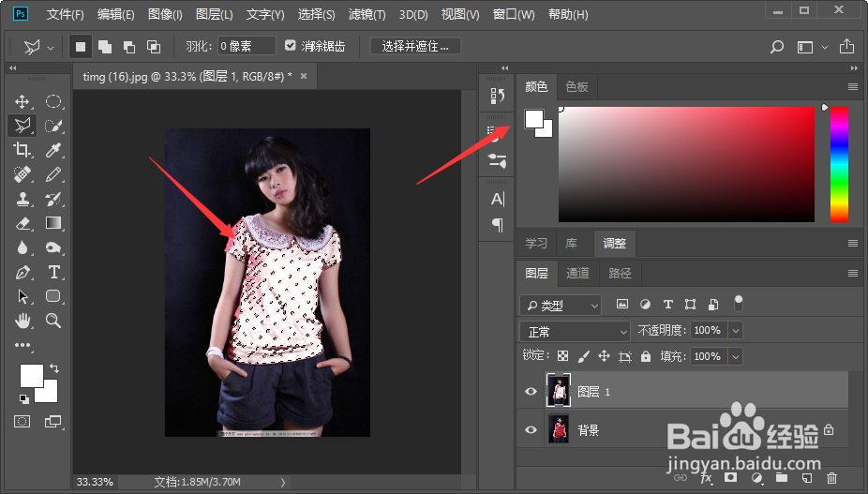Viewport: 868px width, 494px height.
Task: Open the Paragraph panel icon
Action: tap(497, 224)
